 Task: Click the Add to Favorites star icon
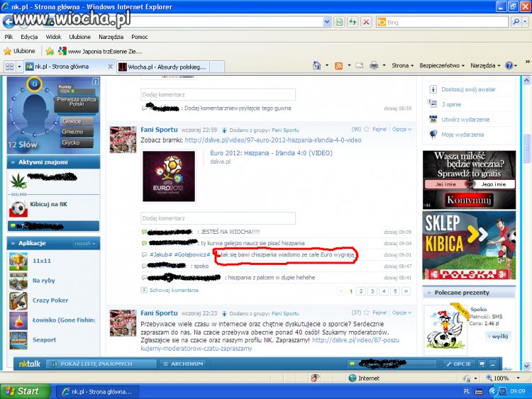coord(50,51)
